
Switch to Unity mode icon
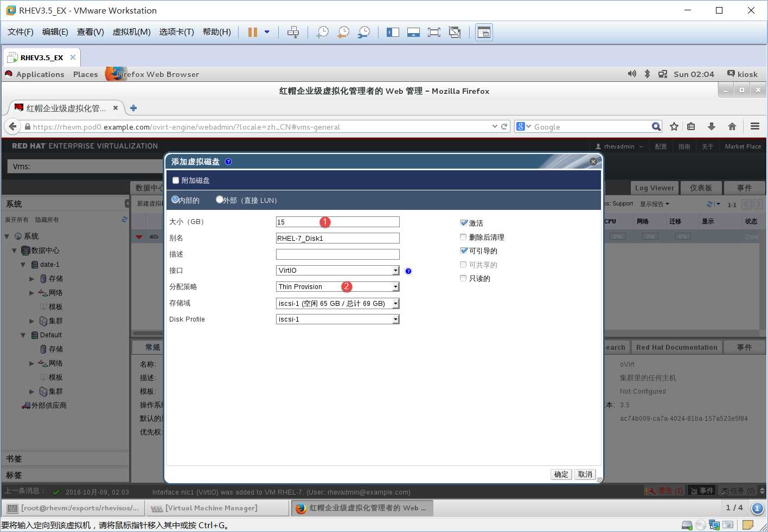tap(455, 32)
